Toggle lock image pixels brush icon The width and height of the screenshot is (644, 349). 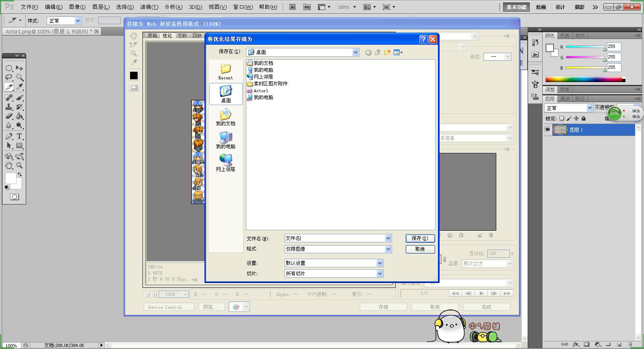(569, 118)
